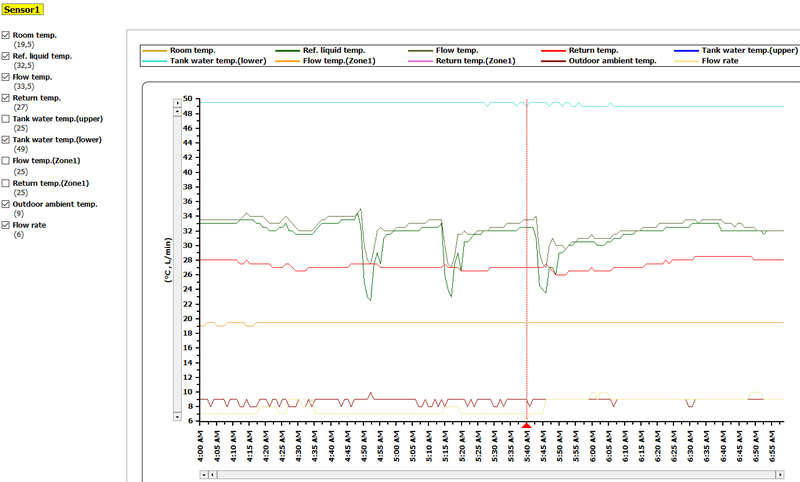
Task: Click the Return temp.(Zone1) pink legend swatch
Action: 420,61
